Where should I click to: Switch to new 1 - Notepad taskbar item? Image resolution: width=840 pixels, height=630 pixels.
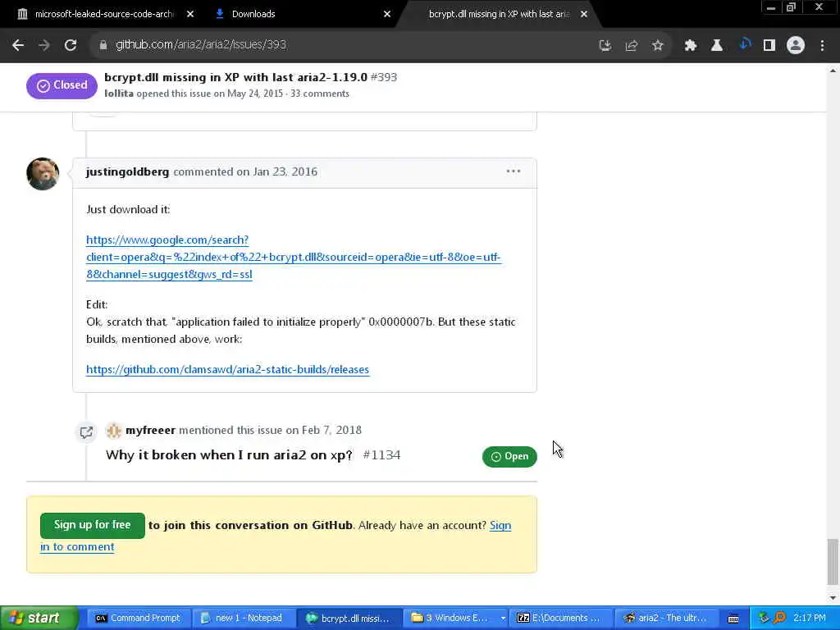pyautogui.click(x=242, y=619)
